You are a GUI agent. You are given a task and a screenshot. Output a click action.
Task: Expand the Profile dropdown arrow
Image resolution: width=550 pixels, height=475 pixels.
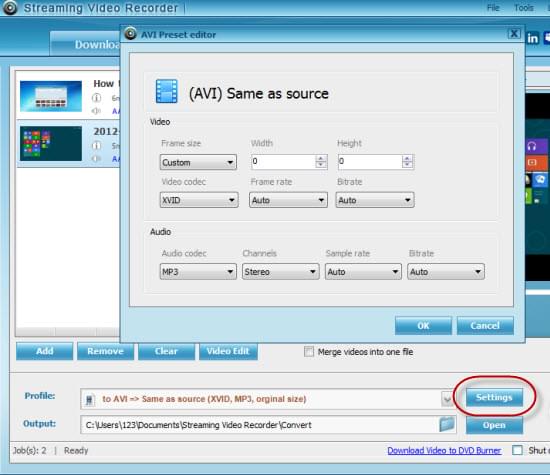pos(447,399)
